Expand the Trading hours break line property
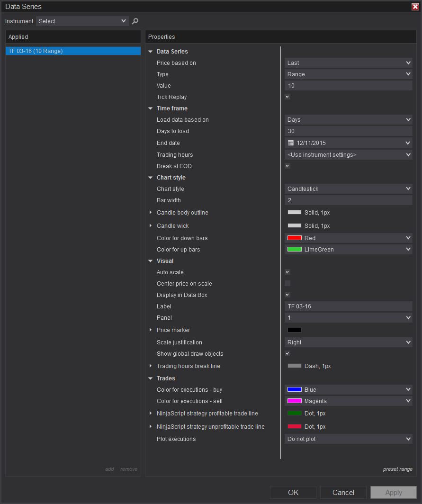 click(x=151, y=366)
